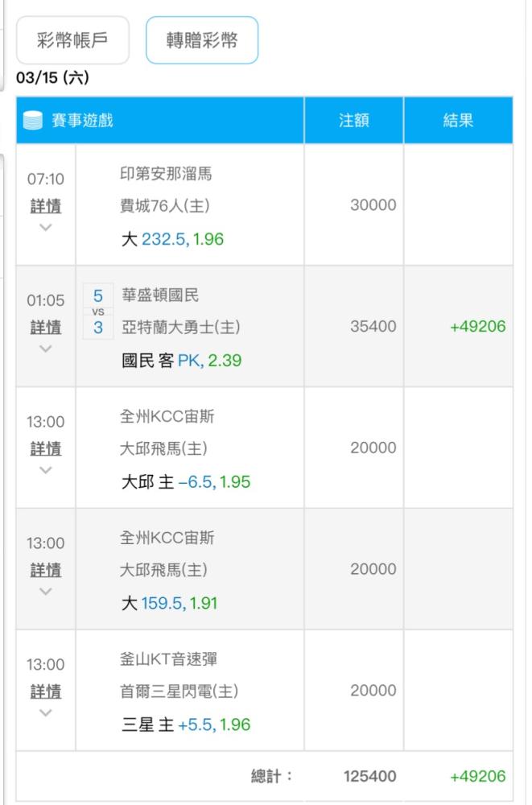Click the 三星 主 +5.5, 1.96 bet line
The height and width of the screenshot is (805, 532).
click(x=186, y=724)
